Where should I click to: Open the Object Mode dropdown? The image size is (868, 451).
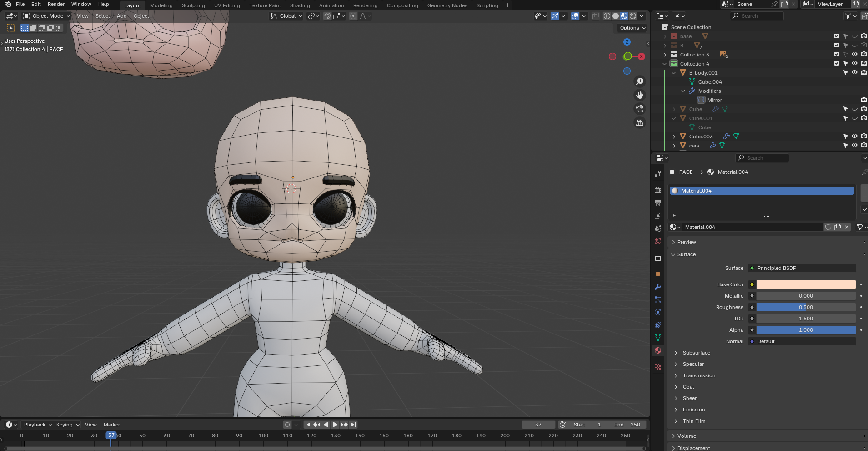click(x=47, y=16)
